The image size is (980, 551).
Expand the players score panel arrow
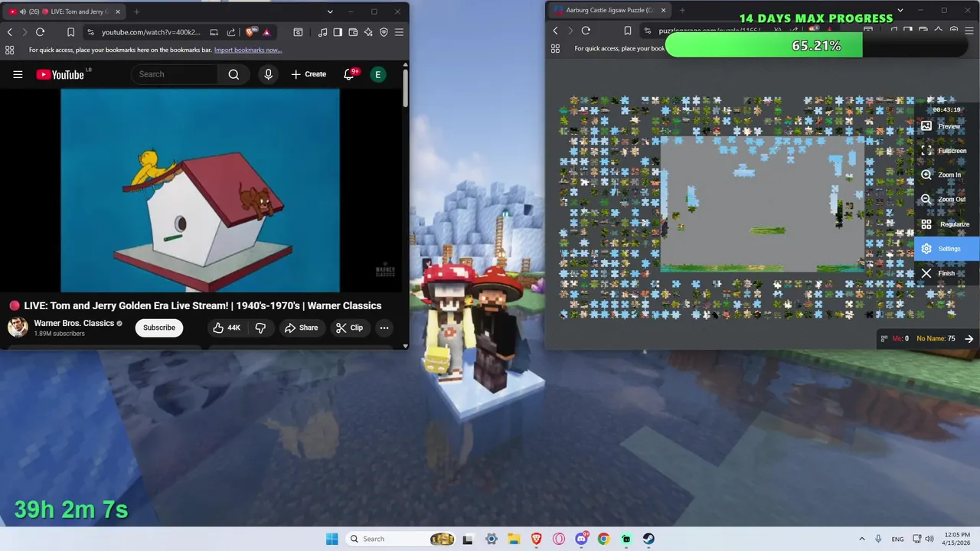pyautogui.click(x=969, y=338)
